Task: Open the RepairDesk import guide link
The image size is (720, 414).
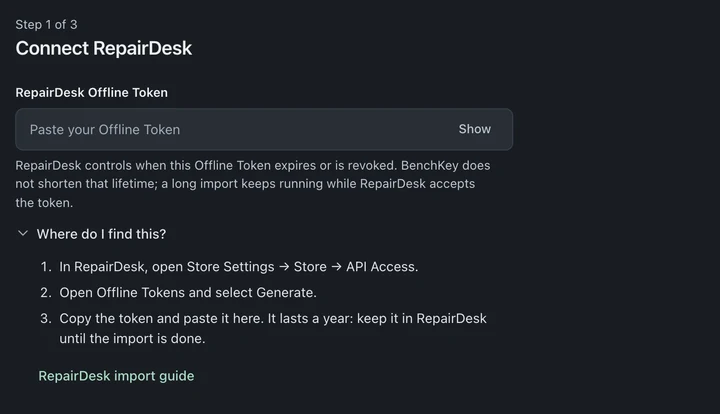Action: coord(116,376)
